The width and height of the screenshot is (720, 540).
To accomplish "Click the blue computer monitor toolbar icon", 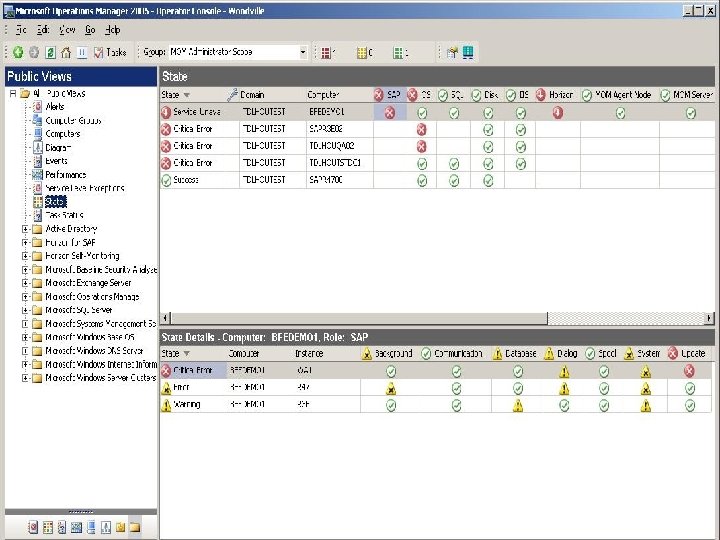I will point(468,52).
